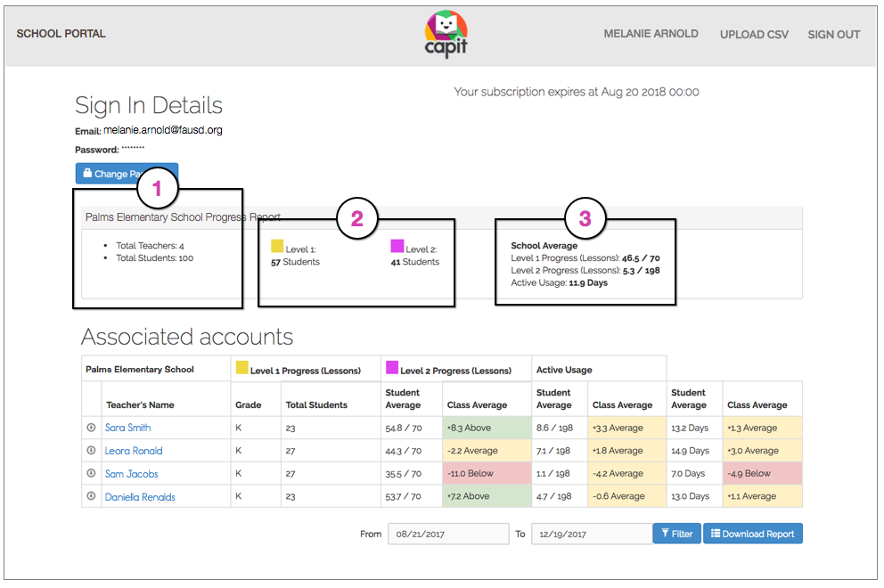Select SIGN OUT in the top navigation
The width and height of the screenshot is (884, 588).
pyautogui.click(x=834, y=34)
